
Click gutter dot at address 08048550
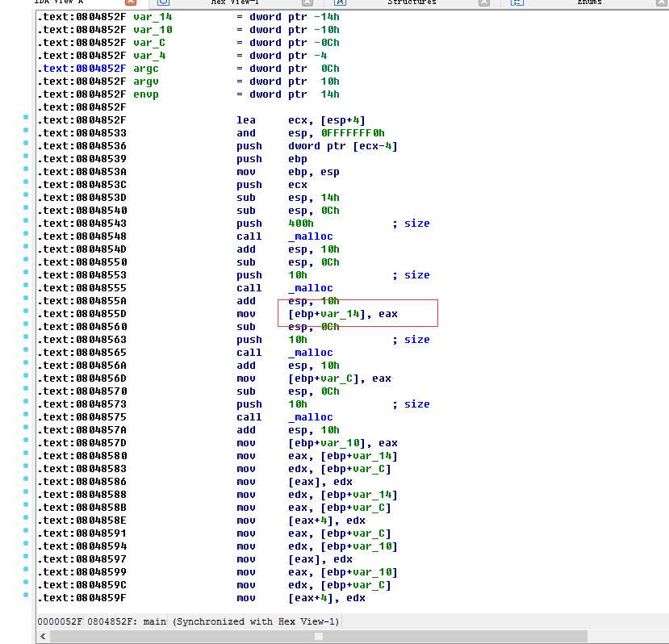coord(26,259)
